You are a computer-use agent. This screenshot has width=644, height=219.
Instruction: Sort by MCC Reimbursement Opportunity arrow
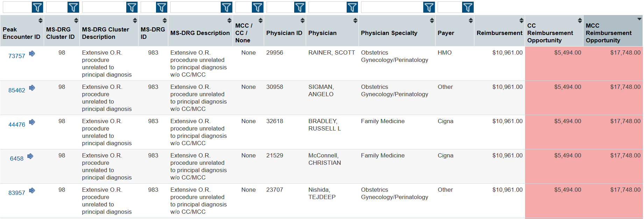click(x=639, y=19)
